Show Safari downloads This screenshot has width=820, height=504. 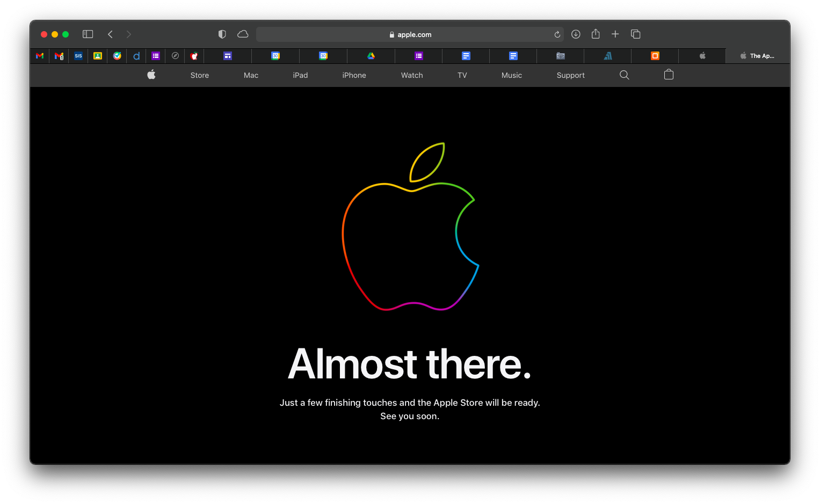pos(576,34)
